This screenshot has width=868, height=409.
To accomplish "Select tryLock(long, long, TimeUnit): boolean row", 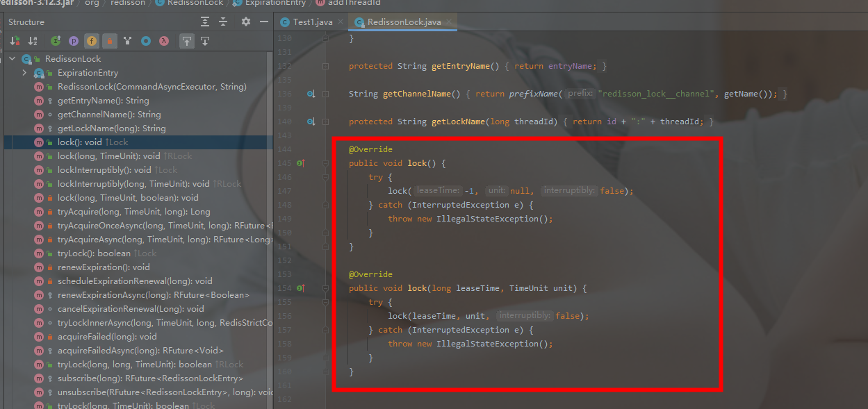I will [138, 365].
